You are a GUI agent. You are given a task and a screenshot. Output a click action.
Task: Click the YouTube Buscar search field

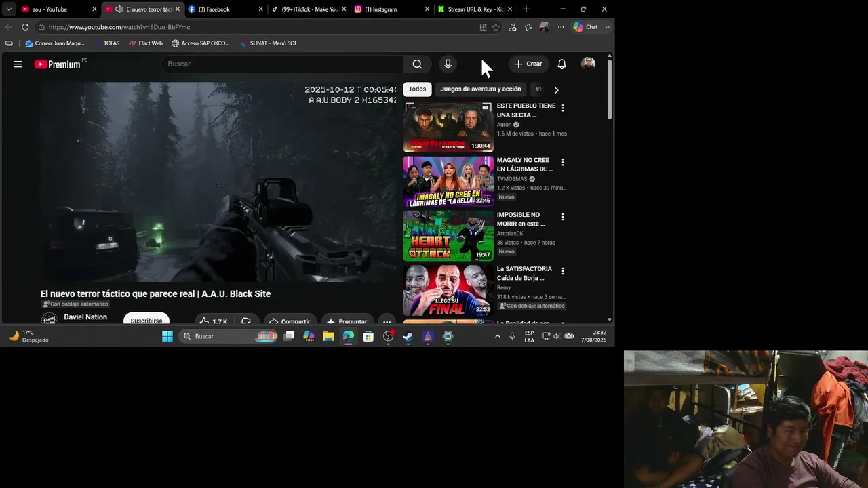coord(282,64)
